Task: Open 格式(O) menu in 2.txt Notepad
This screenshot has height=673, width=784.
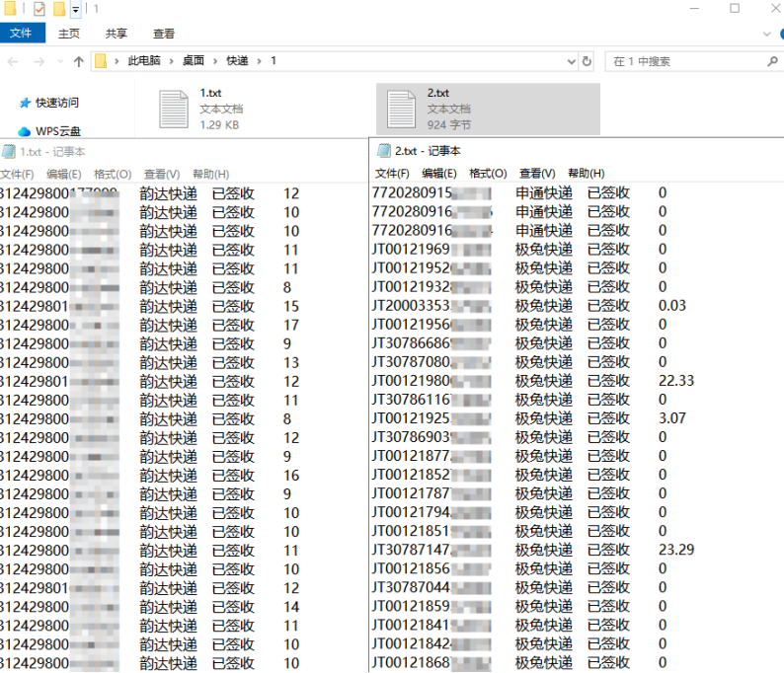Action: [488, 174]
